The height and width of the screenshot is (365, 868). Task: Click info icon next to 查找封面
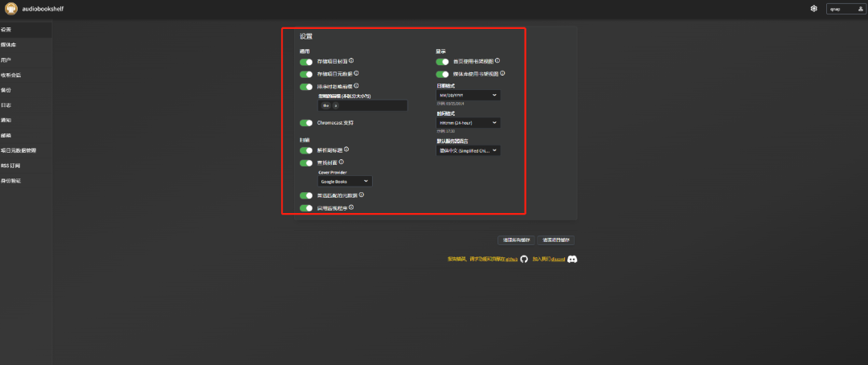341,162
